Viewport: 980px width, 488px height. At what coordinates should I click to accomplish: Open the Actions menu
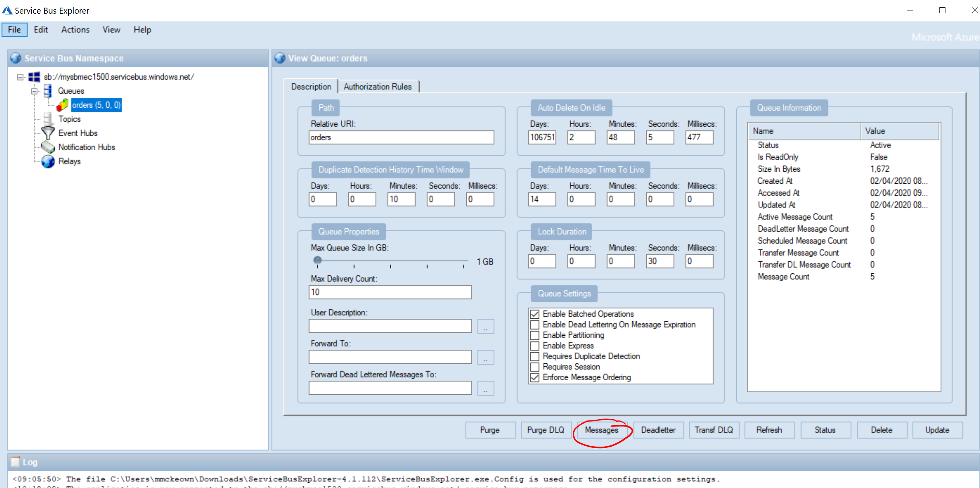point(75,30)
